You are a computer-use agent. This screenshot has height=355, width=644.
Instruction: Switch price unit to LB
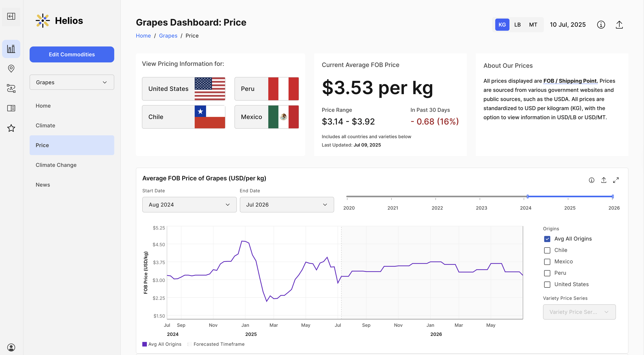[x=517, y=25]
